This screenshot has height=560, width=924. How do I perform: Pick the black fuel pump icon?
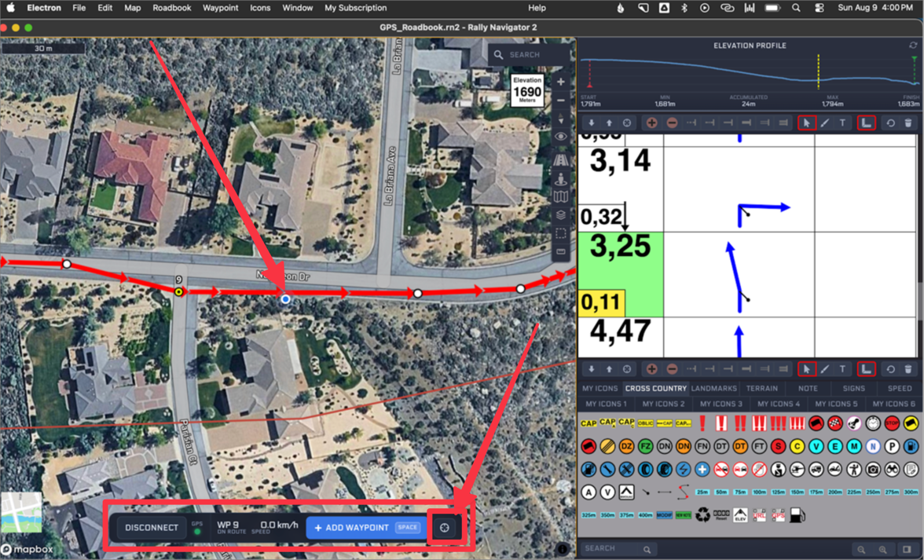tap(797, 515)
